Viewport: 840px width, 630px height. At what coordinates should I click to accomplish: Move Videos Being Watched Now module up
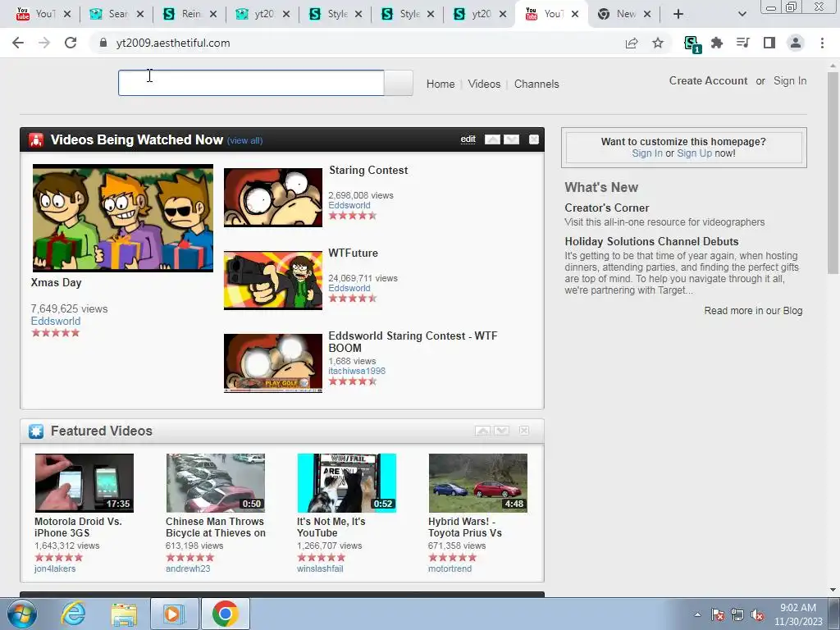492,139
